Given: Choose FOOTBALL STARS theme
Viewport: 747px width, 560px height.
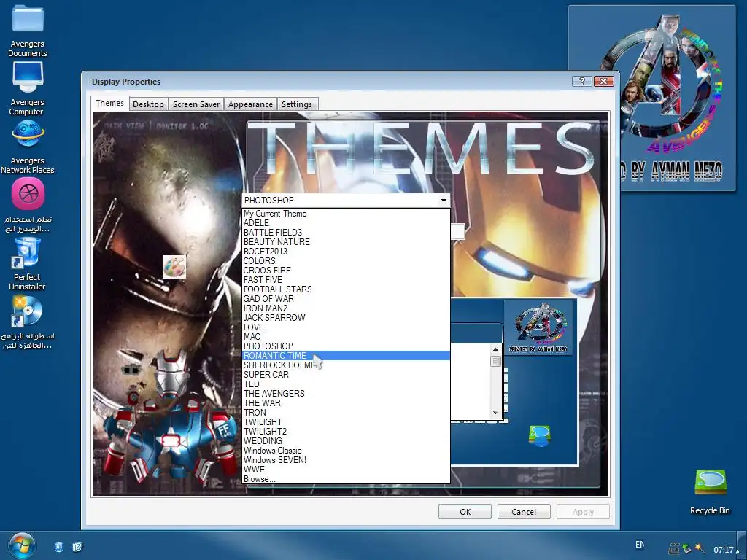Looking at the screenshot, I should 346,289.
